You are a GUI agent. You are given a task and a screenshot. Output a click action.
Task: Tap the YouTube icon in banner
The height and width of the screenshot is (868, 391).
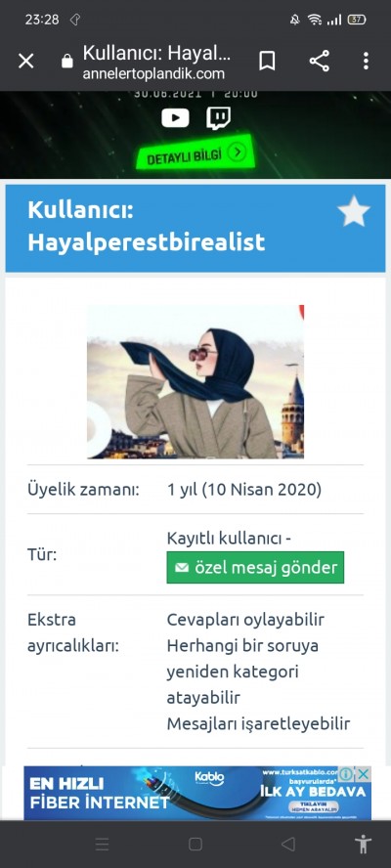tap(175, 118)
